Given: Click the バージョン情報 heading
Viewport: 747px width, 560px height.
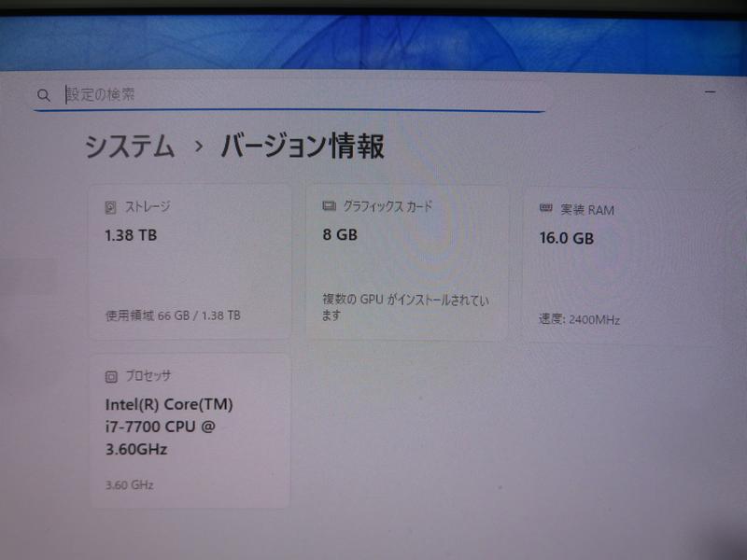Looking at the screenshot, I should (302, 146).
